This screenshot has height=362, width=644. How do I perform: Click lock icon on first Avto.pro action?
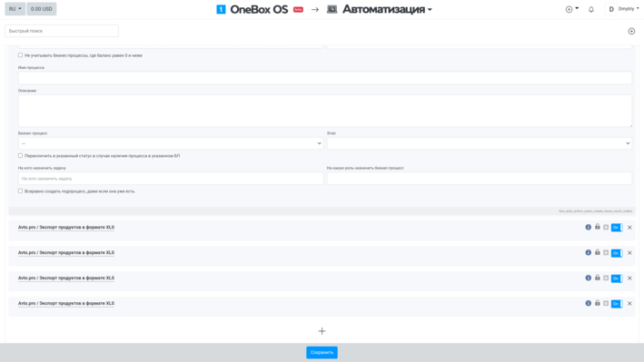(598, 227)
